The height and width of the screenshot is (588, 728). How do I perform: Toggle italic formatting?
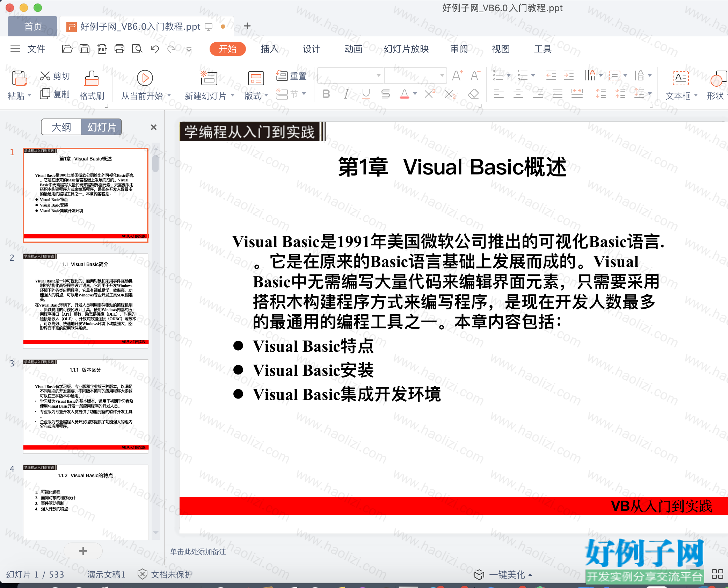346,94
